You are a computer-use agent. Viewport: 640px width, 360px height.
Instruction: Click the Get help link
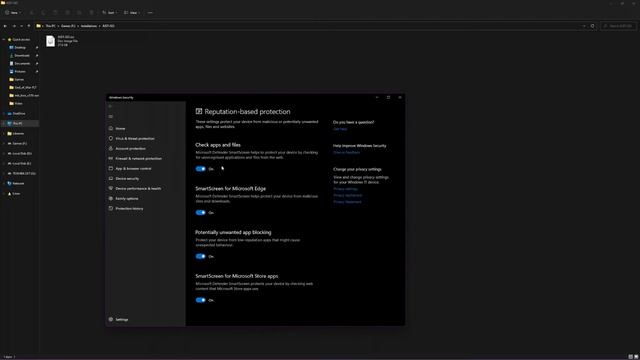pyautogui.click(x=340, y=129)
